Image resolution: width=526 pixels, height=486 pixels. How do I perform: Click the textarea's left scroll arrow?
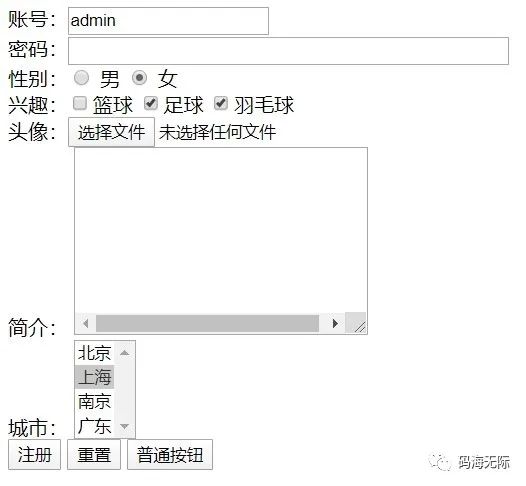[x=86, y=323]
